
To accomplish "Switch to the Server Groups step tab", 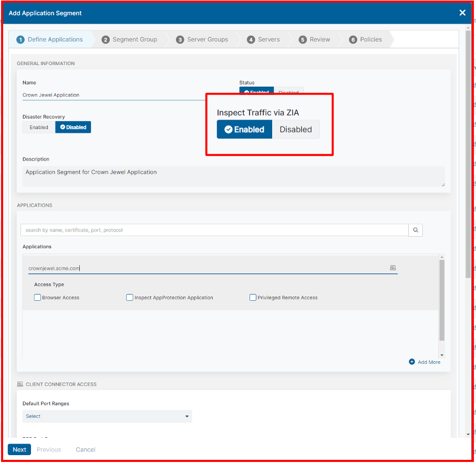I will pyautogui.click(x=207, y=39).
